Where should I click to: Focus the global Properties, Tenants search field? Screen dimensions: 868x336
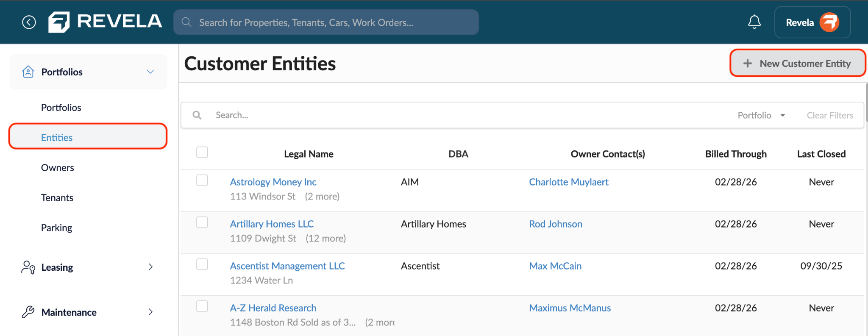pyautogui.click(x=326, y=22)
